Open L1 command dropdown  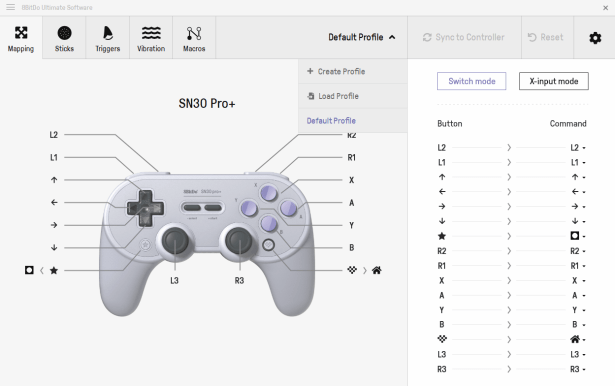coord(578,162)
